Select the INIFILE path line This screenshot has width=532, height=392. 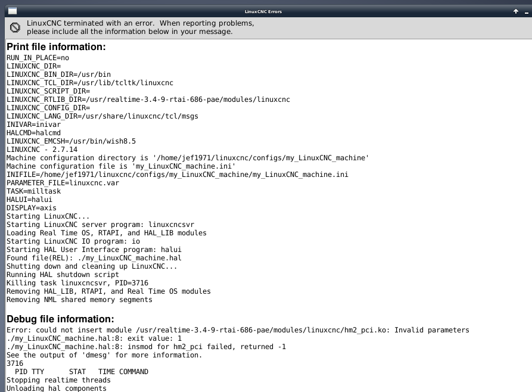[178, 175]
